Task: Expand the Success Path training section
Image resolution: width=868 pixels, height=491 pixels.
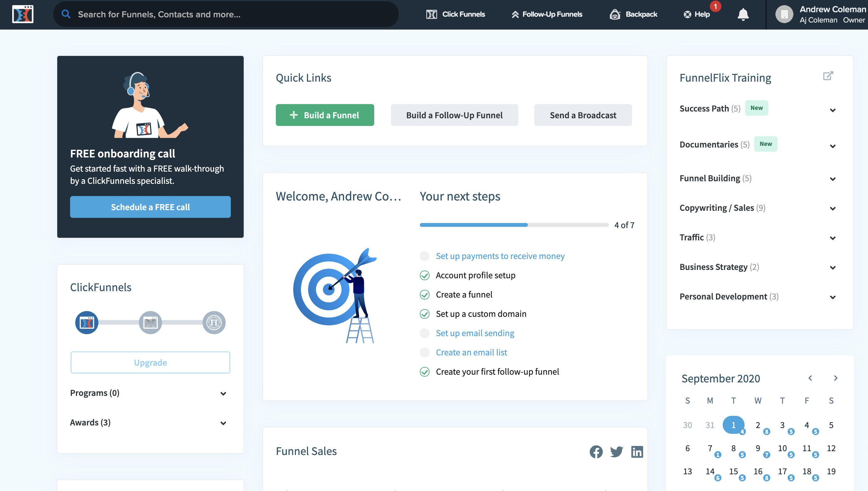Action: [833, 110]
